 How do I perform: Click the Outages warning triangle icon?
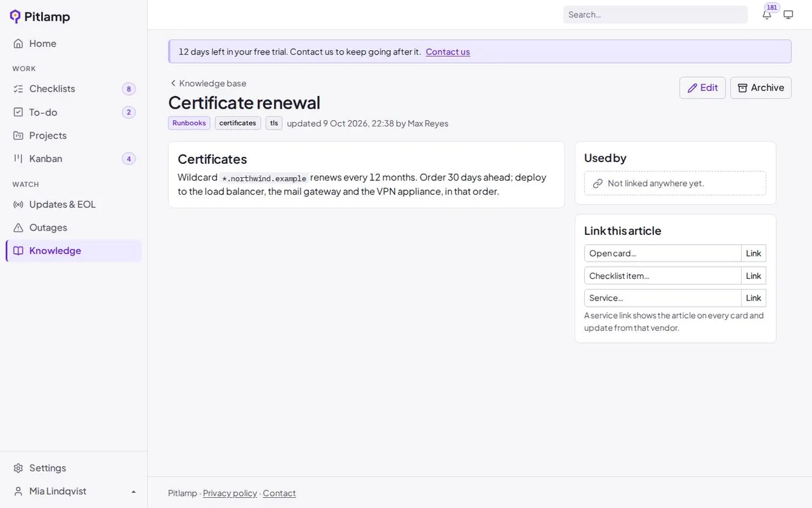pos(18,227)
